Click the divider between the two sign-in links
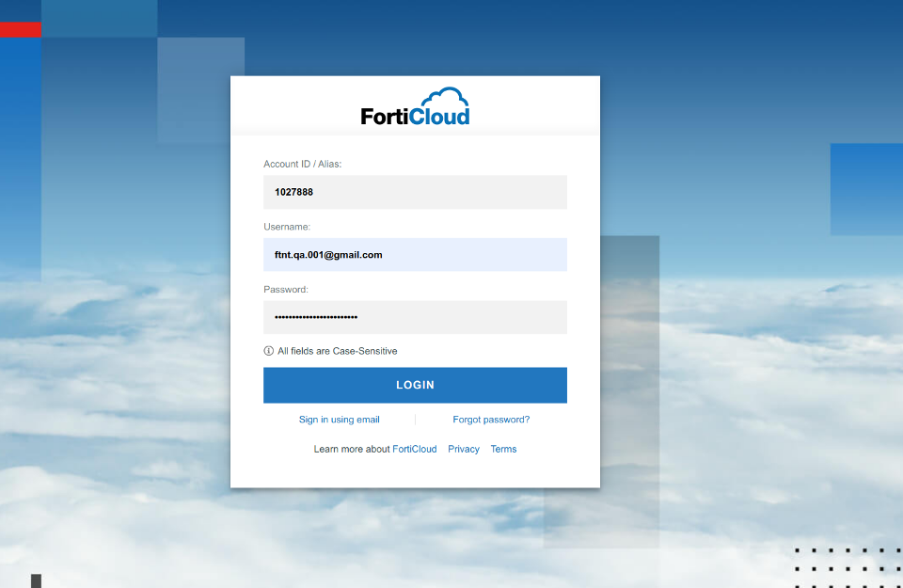 pyautogui.click(x=417, y=419)
